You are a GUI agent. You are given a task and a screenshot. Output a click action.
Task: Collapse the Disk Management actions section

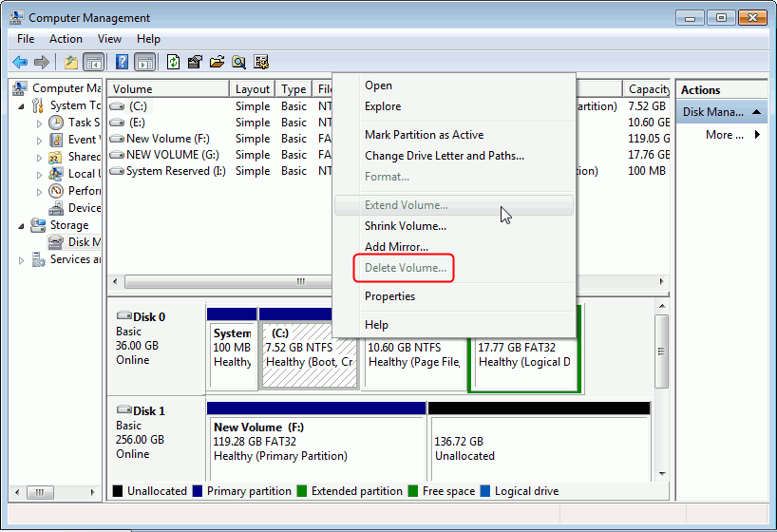[756, 111]
